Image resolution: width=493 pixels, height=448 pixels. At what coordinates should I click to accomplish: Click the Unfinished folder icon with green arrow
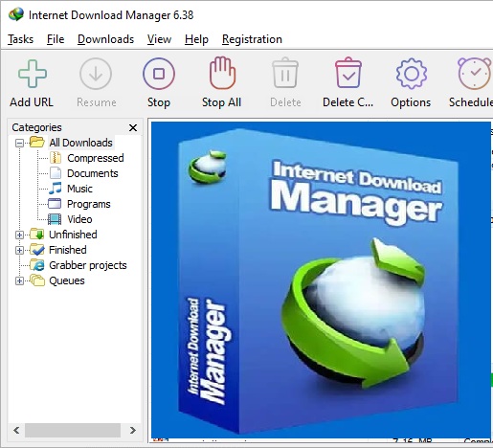(37, 235)
